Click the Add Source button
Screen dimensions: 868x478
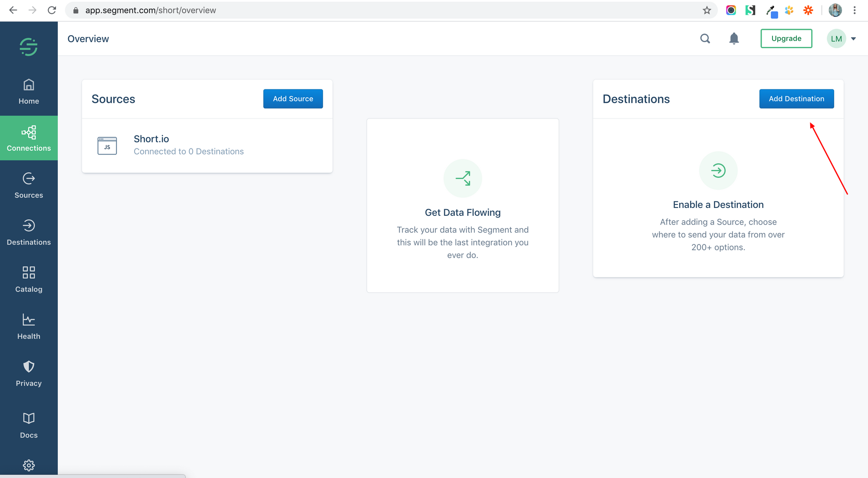pos(293,98)
